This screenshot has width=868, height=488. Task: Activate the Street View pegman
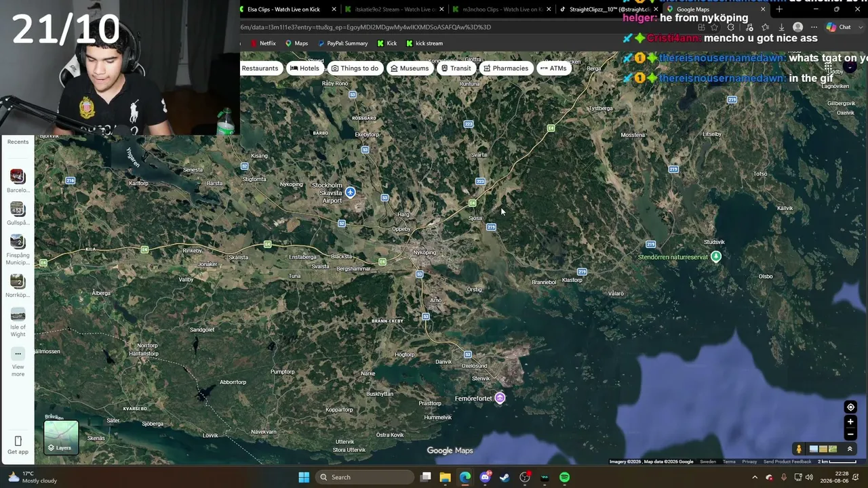pyautogui.click(x=799, y=449)
